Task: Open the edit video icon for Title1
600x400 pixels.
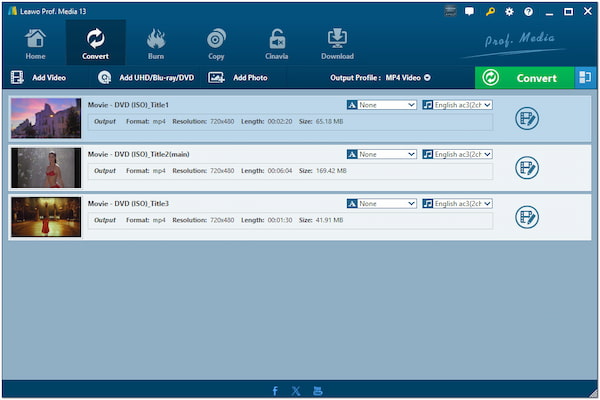Action: pos(527,119)
